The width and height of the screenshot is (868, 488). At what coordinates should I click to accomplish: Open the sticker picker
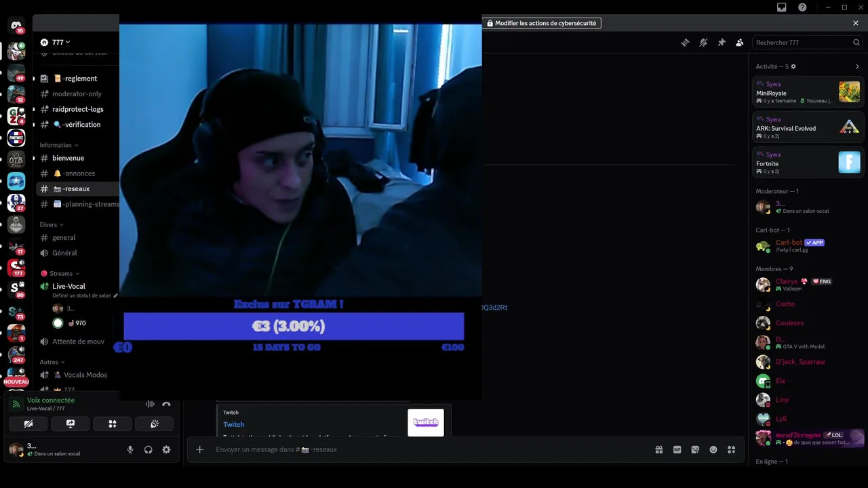pyautogui.click(x=695, y=449)
